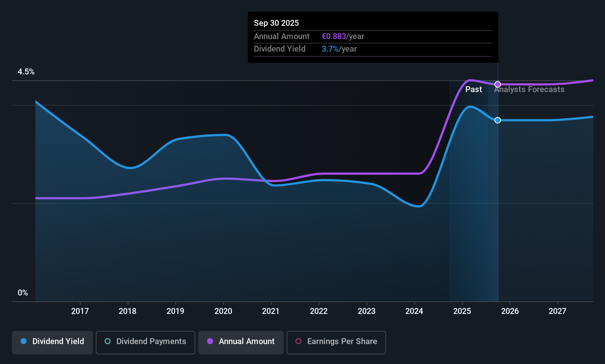Click the purple Annual Amount data point marker
Screen dimensions: 605x364
click(x=498, y=84)
